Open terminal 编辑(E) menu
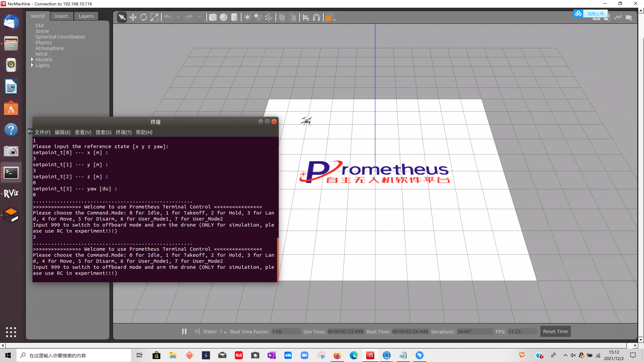This screenshot has width=644, height=362. [x=63, y=132]
